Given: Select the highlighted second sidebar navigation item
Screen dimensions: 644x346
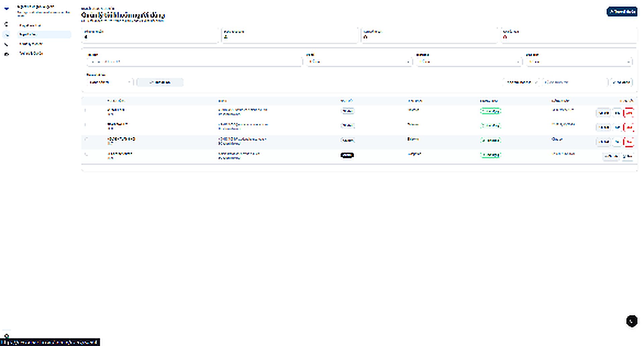Looking at the screenshot, I should pos(44,35).
